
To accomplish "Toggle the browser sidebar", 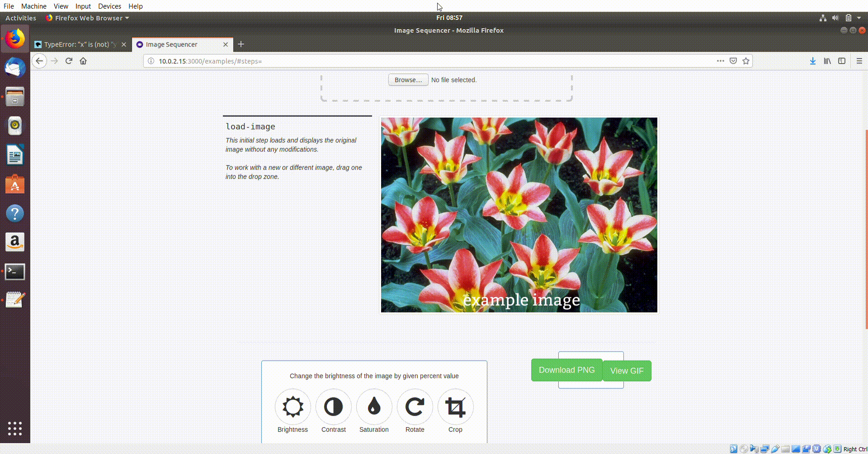I will (x=842, y=61).
